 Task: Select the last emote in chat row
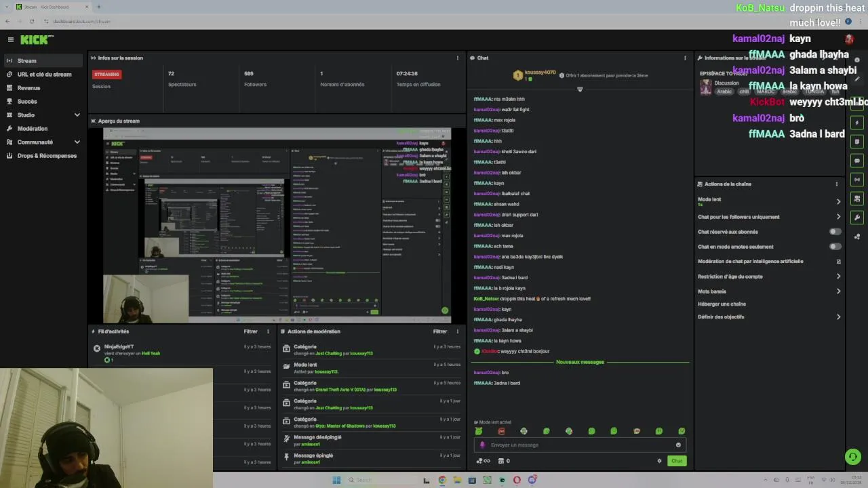pos(682,431)
